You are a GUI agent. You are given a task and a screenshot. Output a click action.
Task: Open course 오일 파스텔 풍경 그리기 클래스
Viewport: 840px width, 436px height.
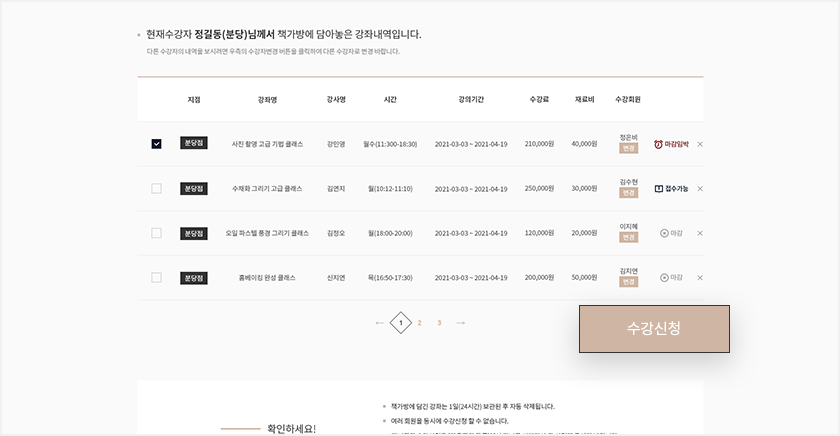click(267, 233)
